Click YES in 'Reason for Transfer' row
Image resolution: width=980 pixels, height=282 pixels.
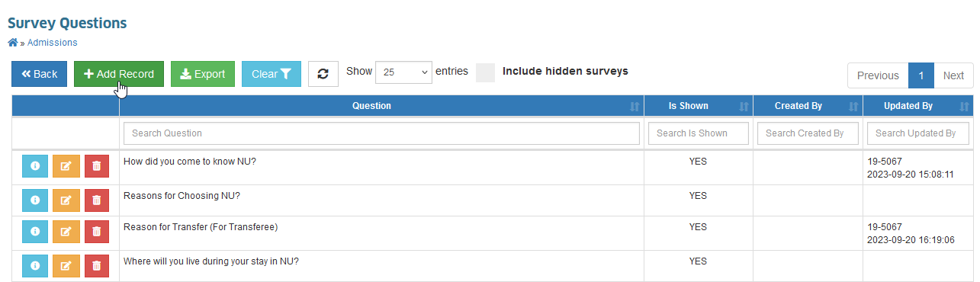[x=698, y=227]
